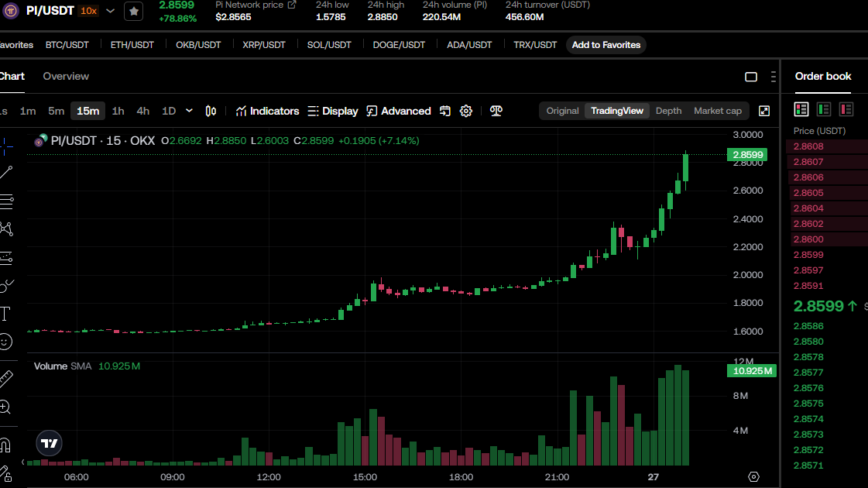Toggle chart layout rectangle icon
Image resolution: width=868 pixels, height=488 pixels.
click(750, 77)
